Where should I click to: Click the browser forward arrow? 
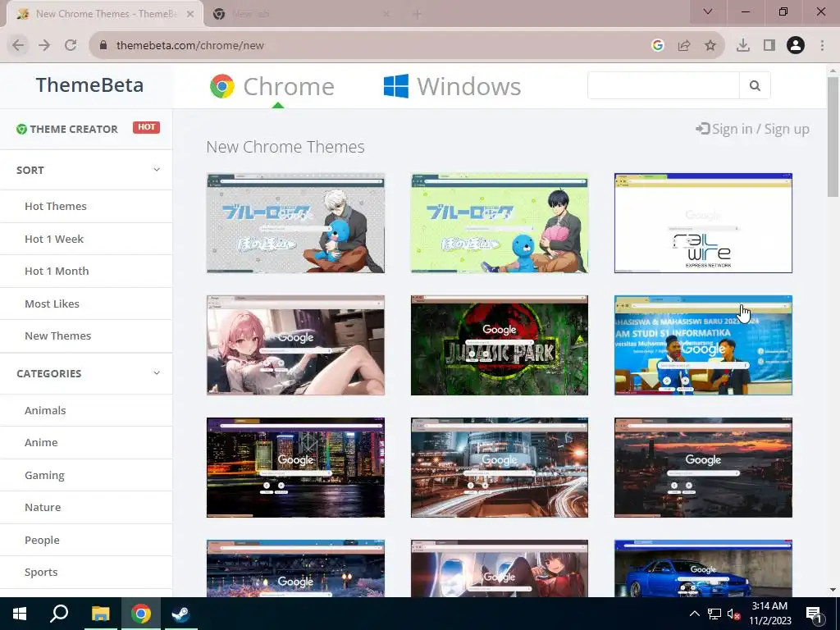pyautogui.click(x=44, y=45)
